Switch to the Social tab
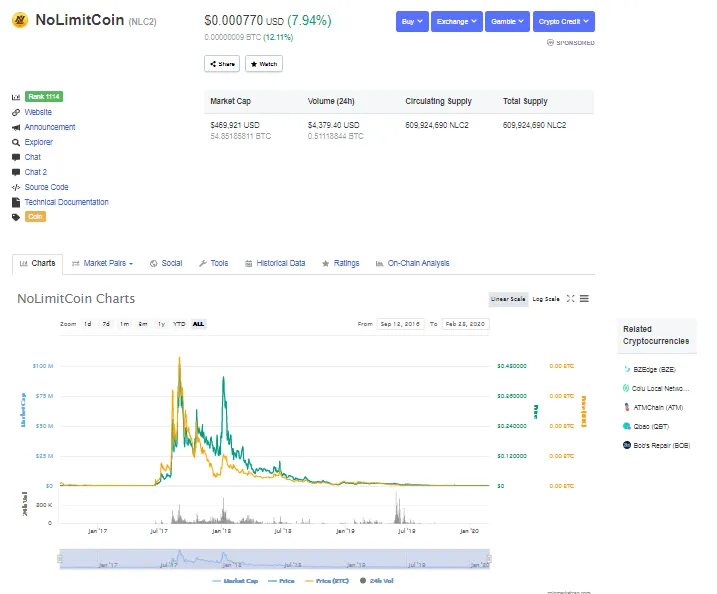Image resolution: width=717 pixels, height=594 pixels. [x=166, y=263]
